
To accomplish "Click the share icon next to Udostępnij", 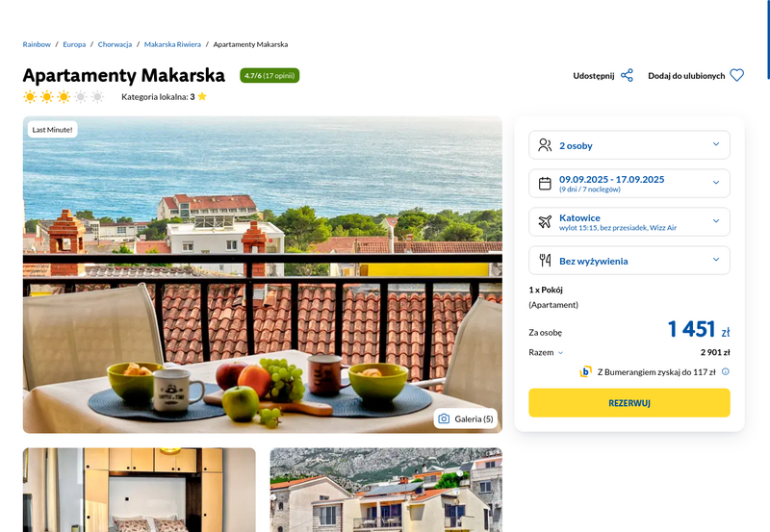I will pos(627,76).
